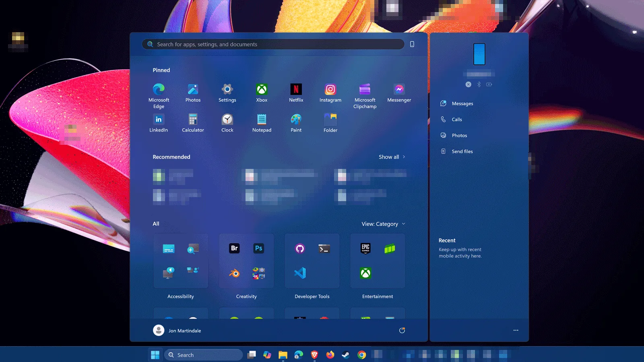Open the Xbox app in Entertainment category
The height and width of the screenshot is (362, 644).
coord(365,274)
